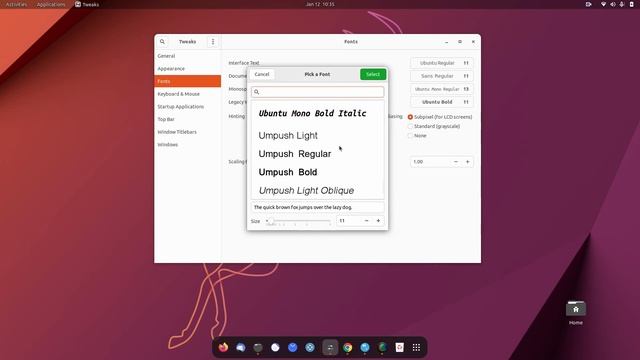Open the General section in Tweaks
This screenshot has height=360, width=640.
pos(188,56)
